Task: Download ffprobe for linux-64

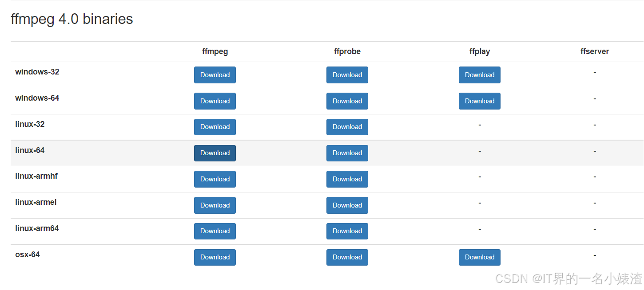Action: (347, 153)
